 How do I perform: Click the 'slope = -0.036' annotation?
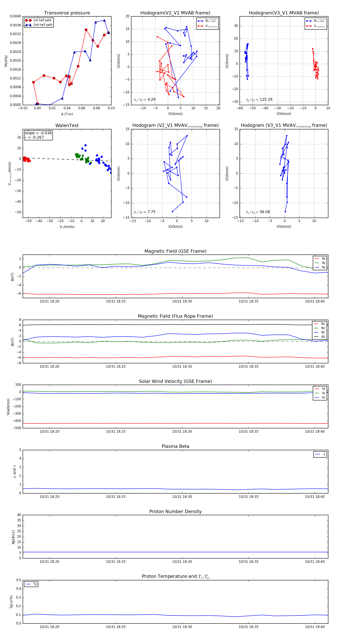pyautogui.click(x=38, y=133)
